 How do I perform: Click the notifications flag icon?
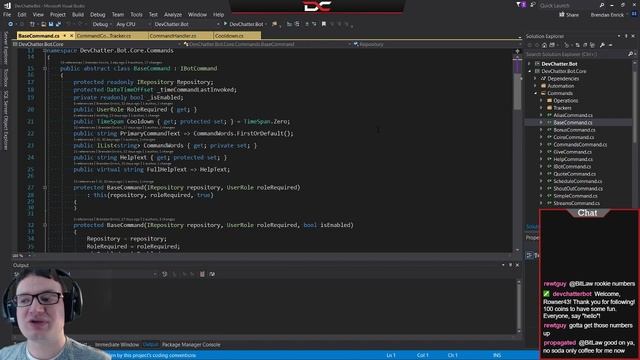521,5
